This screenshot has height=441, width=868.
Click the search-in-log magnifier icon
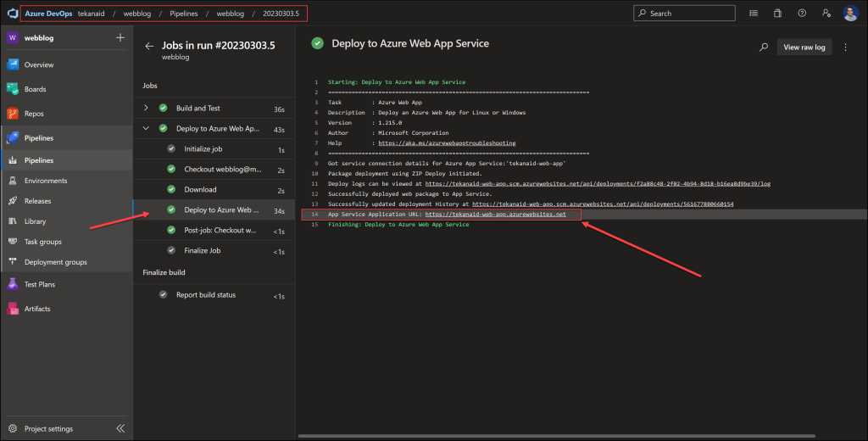click(764, 47)
